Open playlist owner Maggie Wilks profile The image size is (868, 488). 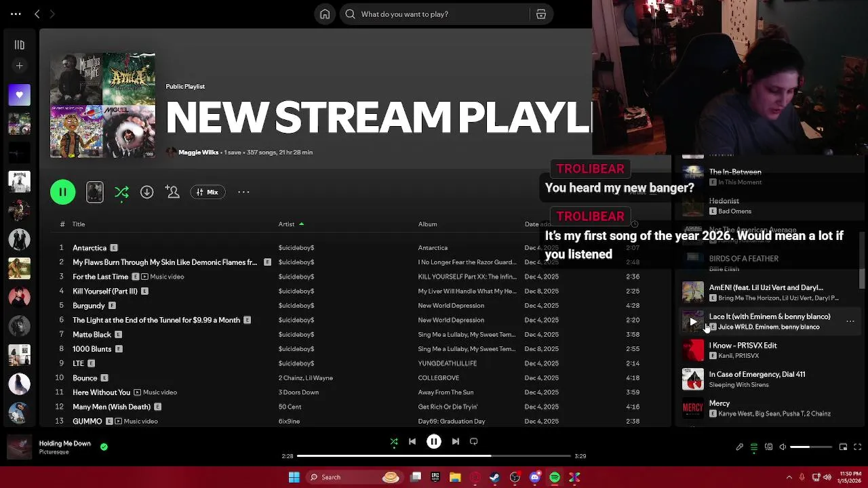tap(198, 152)
